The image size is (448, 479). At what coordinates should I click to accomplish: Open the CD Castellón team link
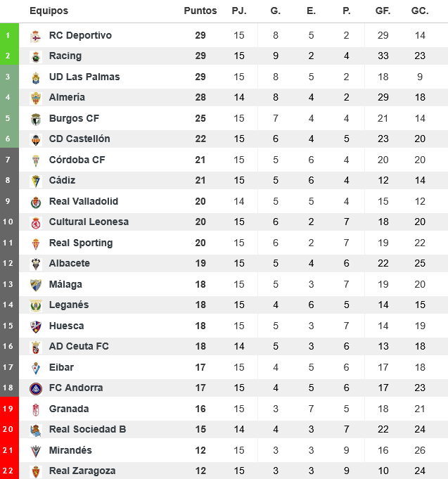pyautogui.click(x=79, y=139)
